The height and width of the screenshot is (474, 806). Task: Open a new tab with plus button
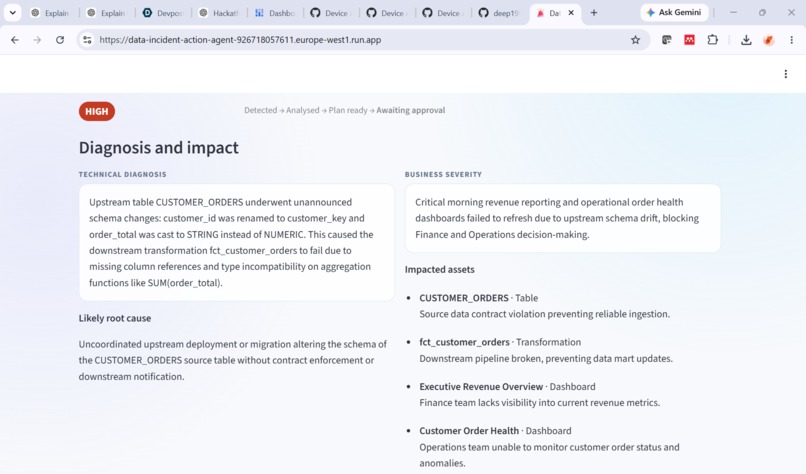tap(594, 13)
